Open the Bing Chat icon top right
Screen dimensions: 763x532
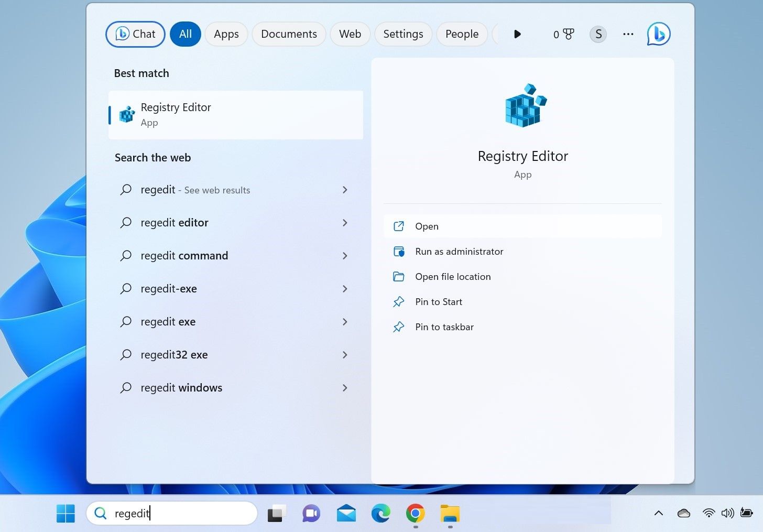click(658, 34)
